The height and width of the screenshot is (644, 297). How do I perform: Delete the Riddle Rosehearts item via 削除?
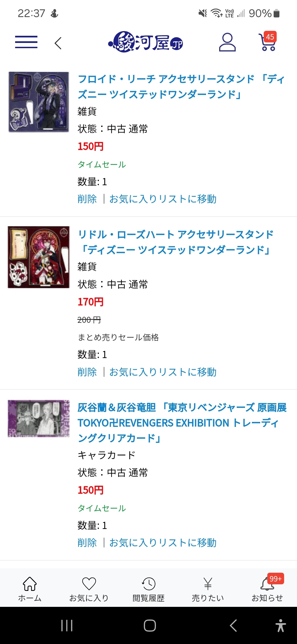87,372
